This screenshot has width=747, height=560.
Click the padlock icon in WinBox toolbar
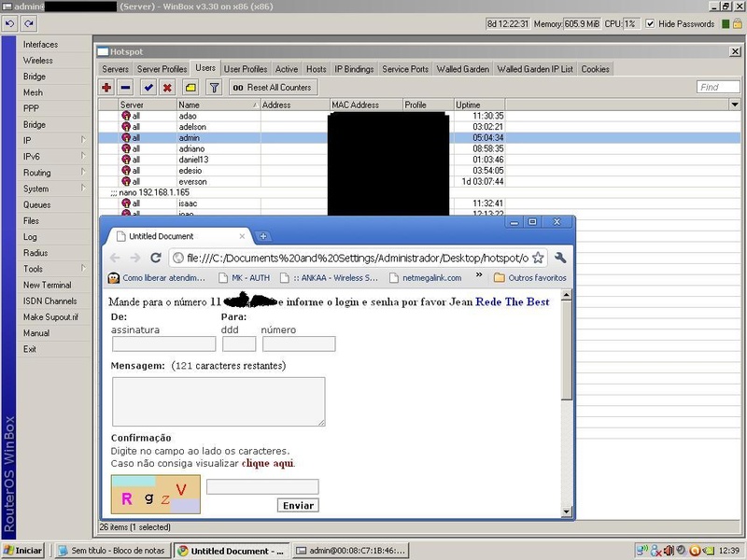[x=737, y=23]
